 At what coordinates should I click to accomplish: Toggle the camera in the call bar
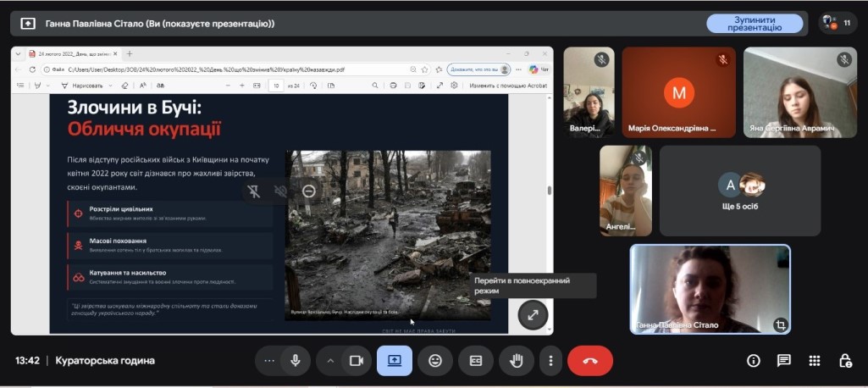(357, 361)
